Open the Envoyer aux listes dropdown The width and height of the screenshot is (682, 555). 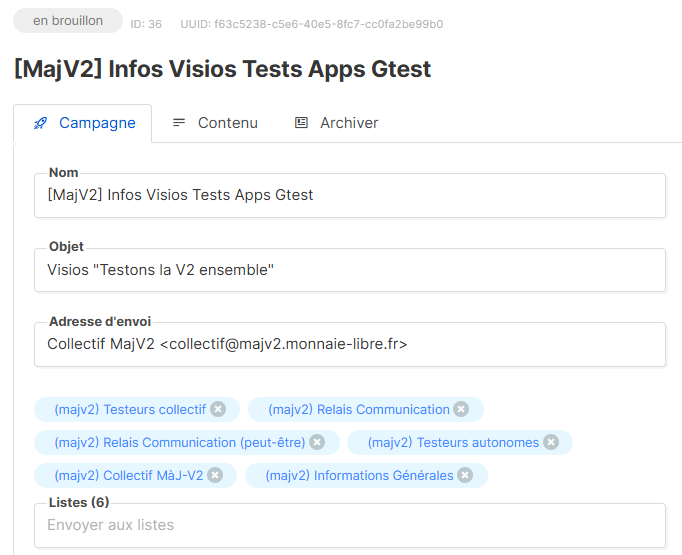click(350, 525)
